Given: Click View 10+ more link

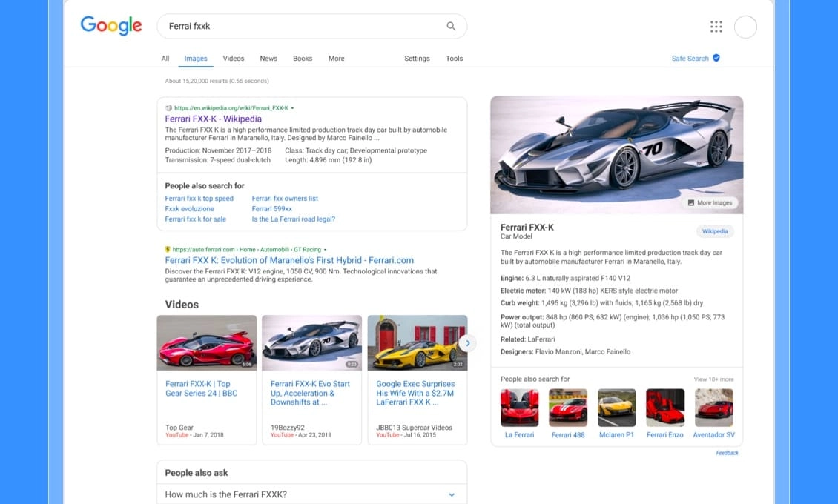Looking at the screenshot, I should [713, 379].
